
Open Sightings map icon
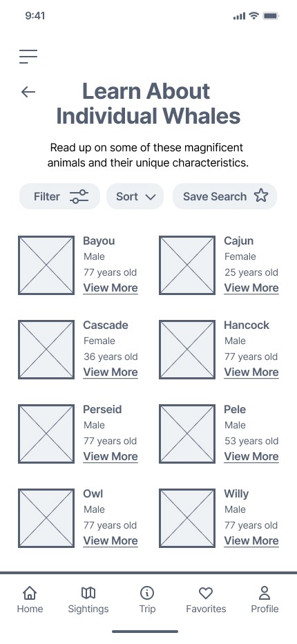(88, 593)
